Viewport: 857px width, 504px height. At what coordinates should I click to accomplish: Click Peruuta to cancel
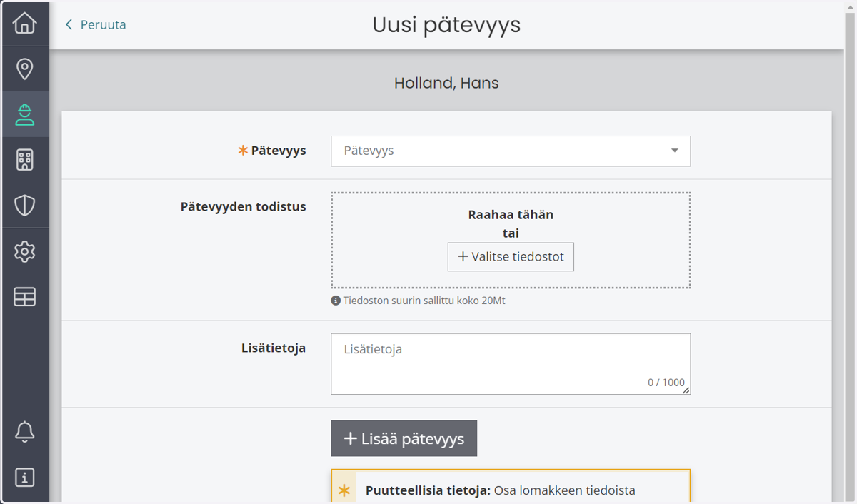(x=103, y=25)
